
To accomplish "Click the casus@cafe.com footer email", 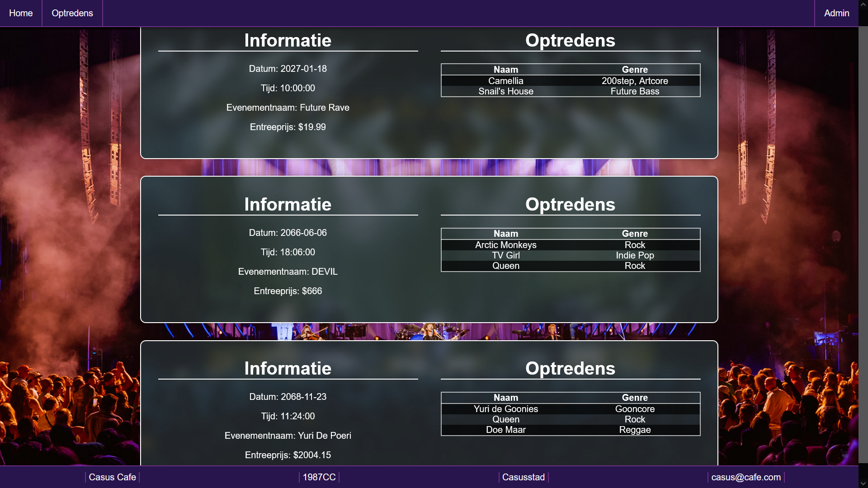I will point(746,477).
